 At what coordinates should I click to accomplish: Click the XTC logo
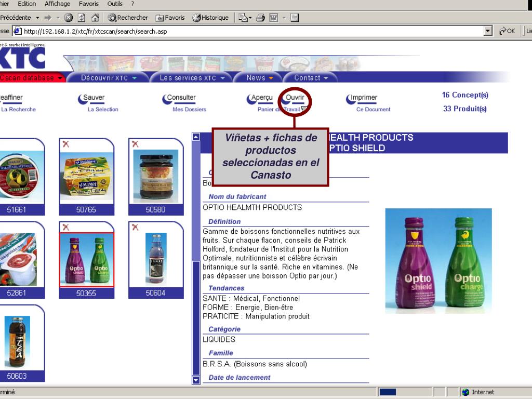click(23, 58)
